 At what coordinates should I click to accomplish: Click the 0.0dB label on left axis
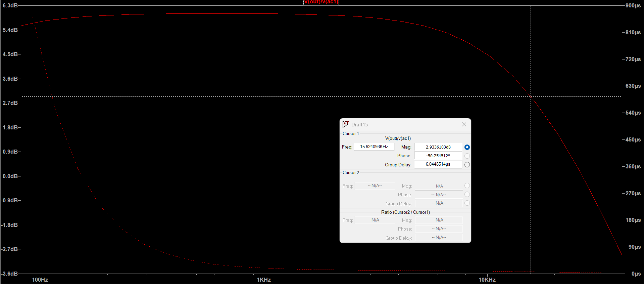click(x=10, y=176)
